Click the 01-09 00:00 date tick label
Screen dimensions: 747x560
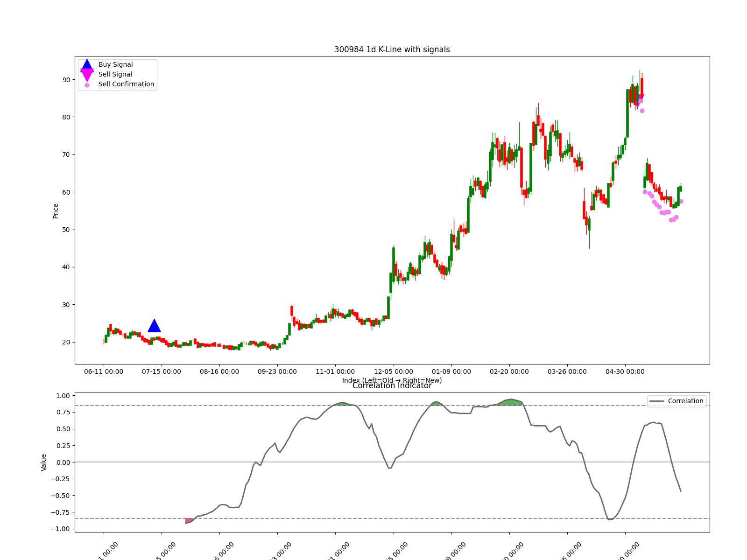451,371
